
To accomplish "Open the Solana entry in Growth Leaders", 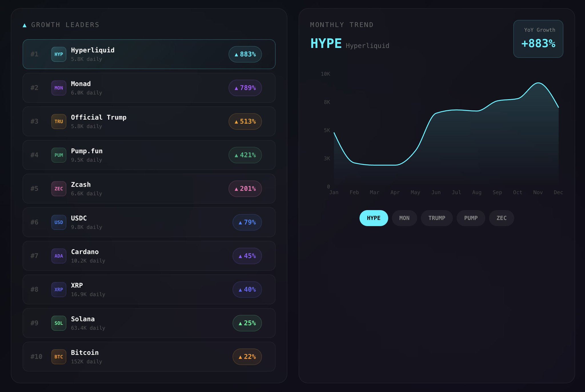I will click(x=149, y=323).
